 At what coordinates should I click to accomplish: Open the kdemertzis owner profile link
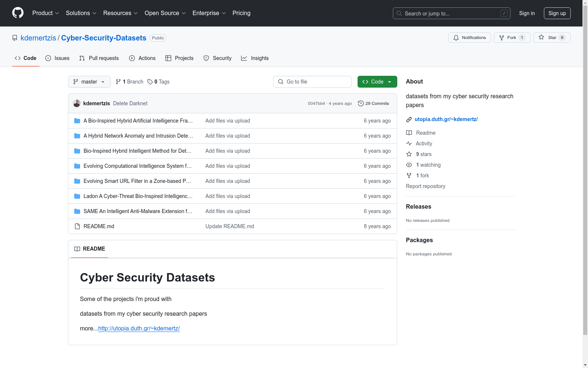pyautogui.click(x=38, y=38)
